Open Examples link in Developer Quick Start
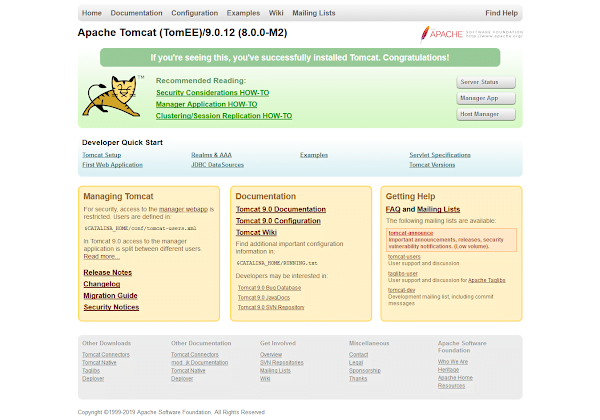The width and height of the screenshot is (600, 420). tap(314, 155)
